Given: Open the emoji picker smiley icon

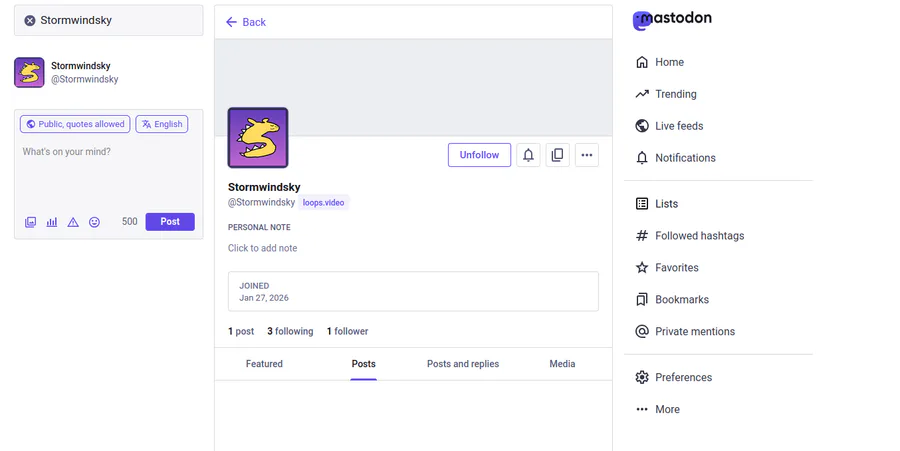Looking at the screenshot, I should coord(94,222).
